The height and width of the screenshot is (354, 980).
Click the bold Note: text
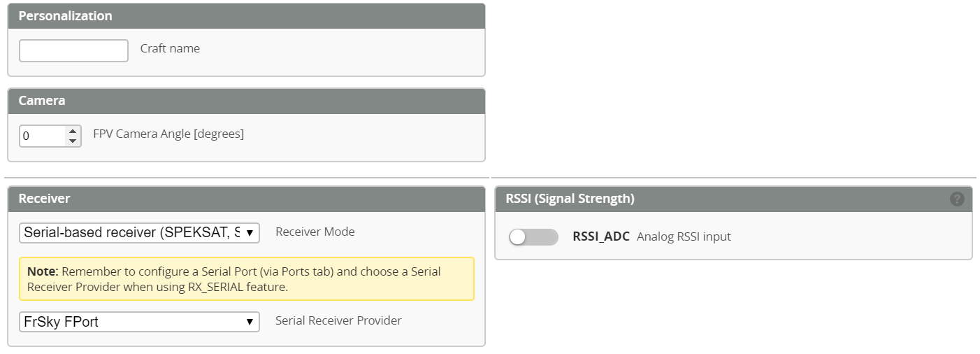pos(43,271)
